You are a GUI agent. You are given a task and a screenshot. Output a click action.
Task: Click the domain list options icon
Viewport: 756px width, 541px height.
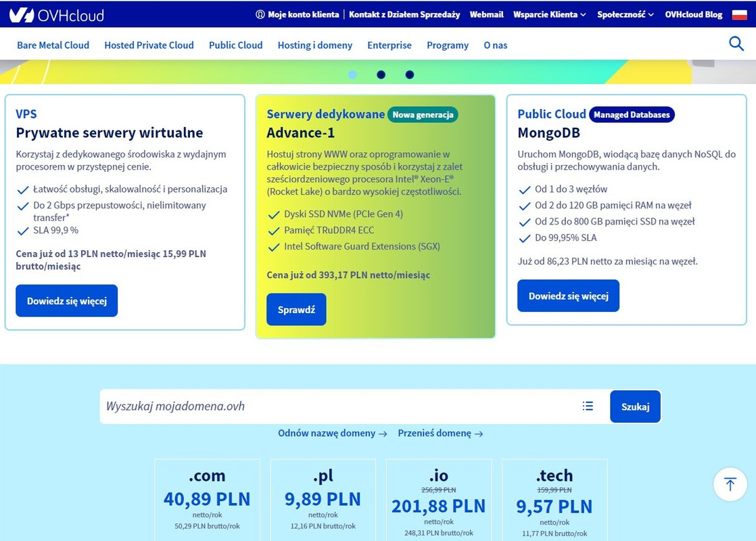tap(587, 406)
